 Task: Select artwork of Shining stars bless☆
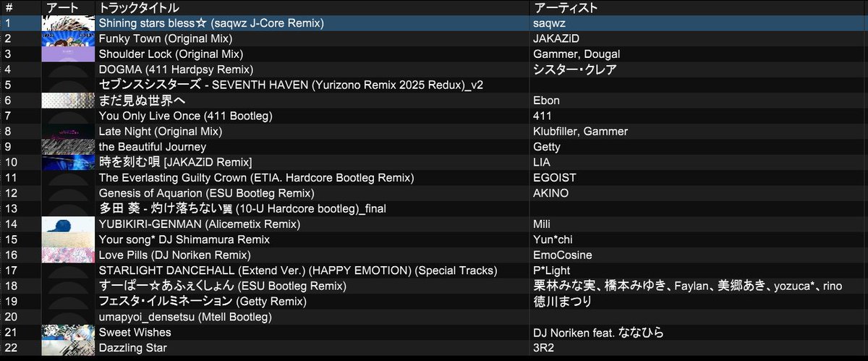(x=68, y=22)
